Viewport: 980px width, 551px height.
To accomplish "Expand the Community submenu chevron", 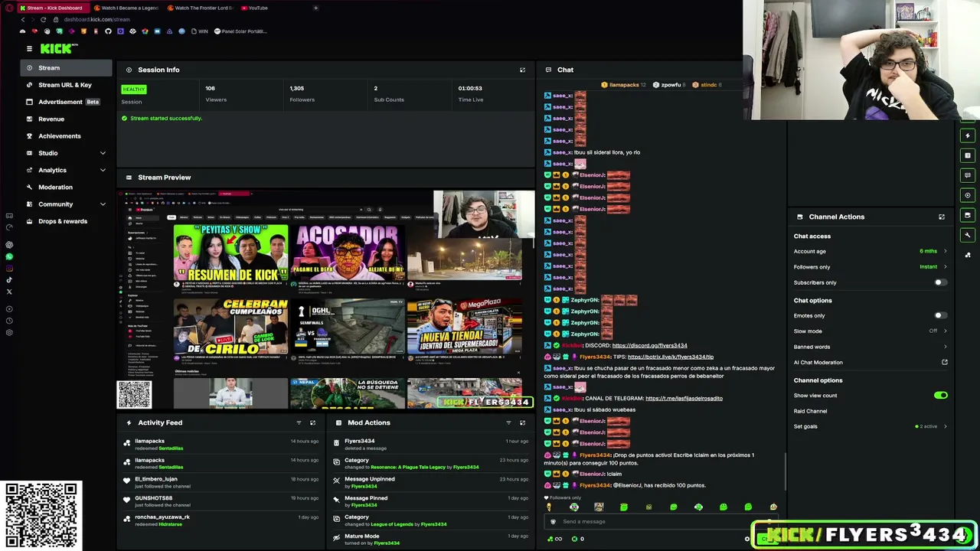I will point(103,204).
